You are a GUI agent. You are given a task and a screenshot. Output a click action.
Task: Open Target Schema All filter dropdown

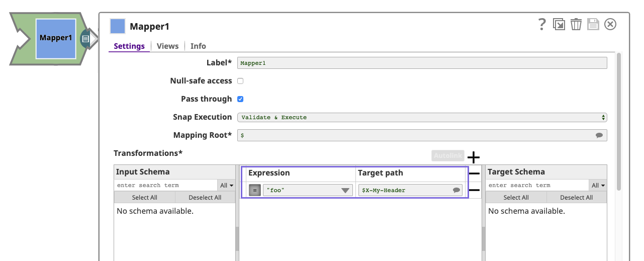(x=598, y=186)
